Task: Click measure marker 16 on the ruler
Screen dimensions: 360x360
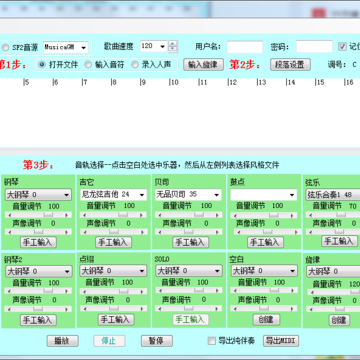Action: pyautogui.click(x=349, y=82)
